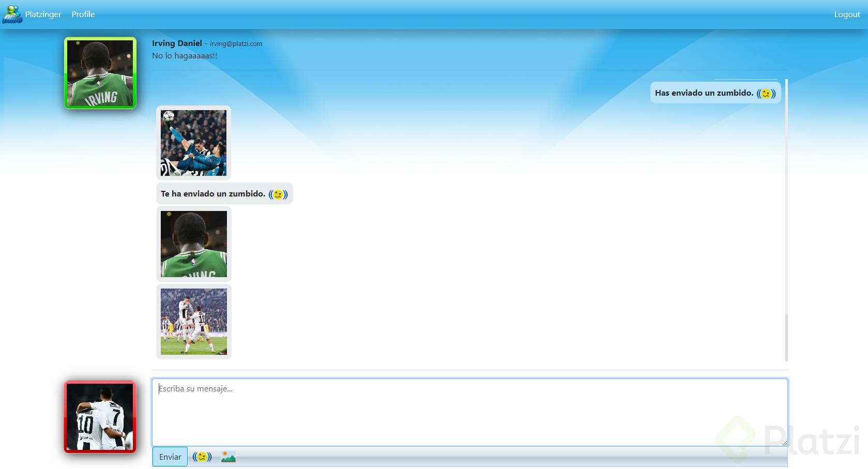Click the attach image icon
Screen dimensions: 868x469
tap(229, 457)
